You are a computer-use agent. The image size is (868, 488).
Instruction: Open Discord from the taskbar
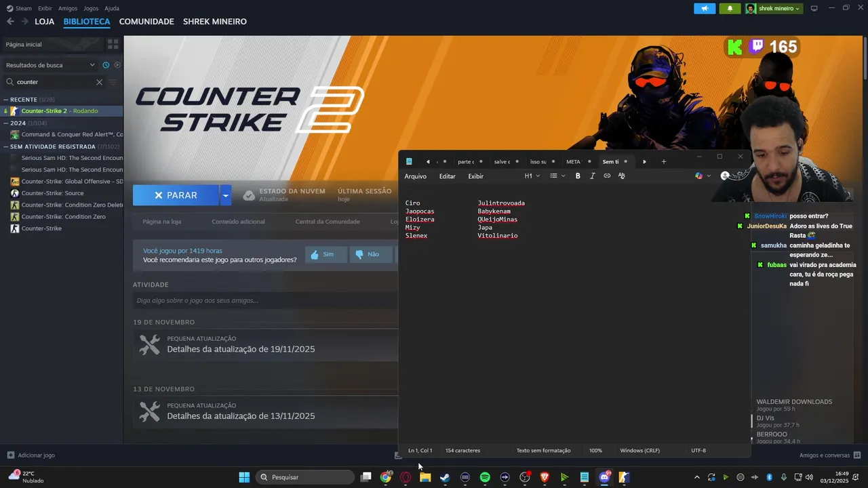[604, 477]
